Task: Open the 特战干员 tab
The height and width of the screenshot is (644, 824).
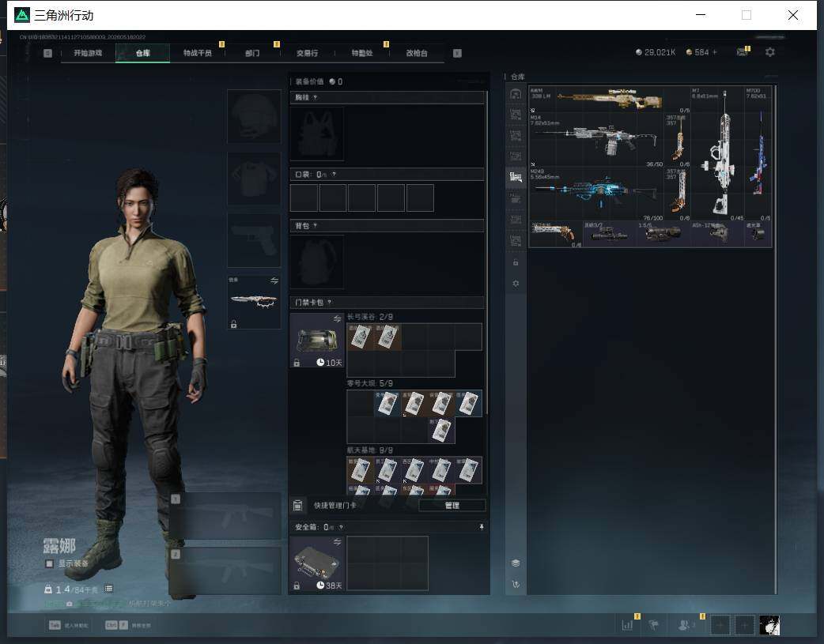Action: click(197, 53)
